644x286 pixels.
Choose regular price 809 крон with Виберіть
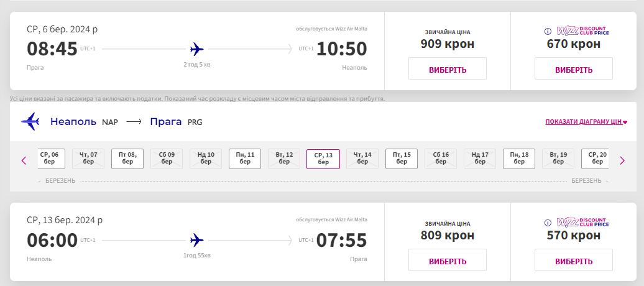tap(447, 260)
